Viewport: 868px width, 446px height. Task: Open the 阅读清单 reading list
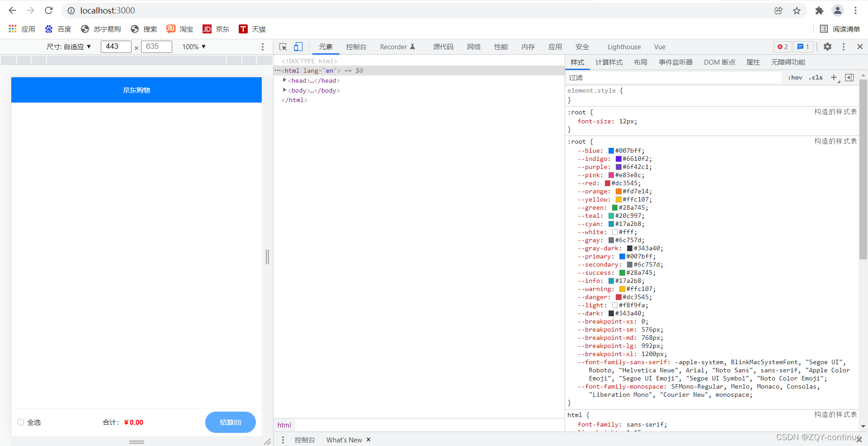840,29
